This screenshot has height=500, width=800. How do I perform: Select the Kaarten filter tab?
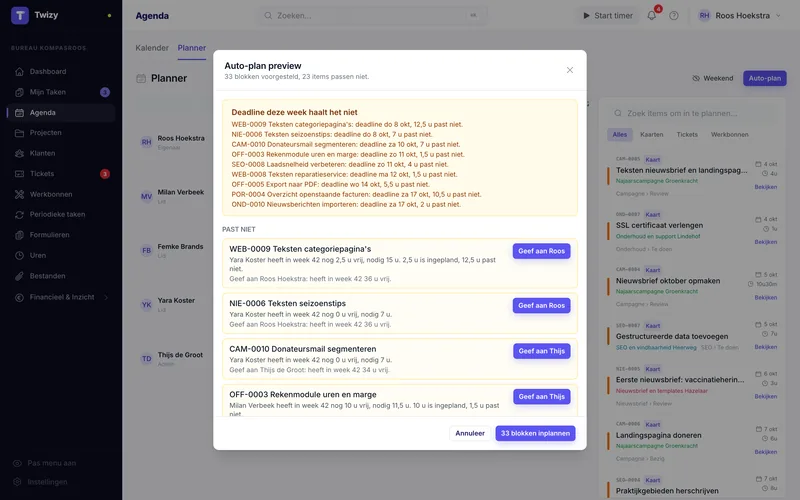point(652,135)
